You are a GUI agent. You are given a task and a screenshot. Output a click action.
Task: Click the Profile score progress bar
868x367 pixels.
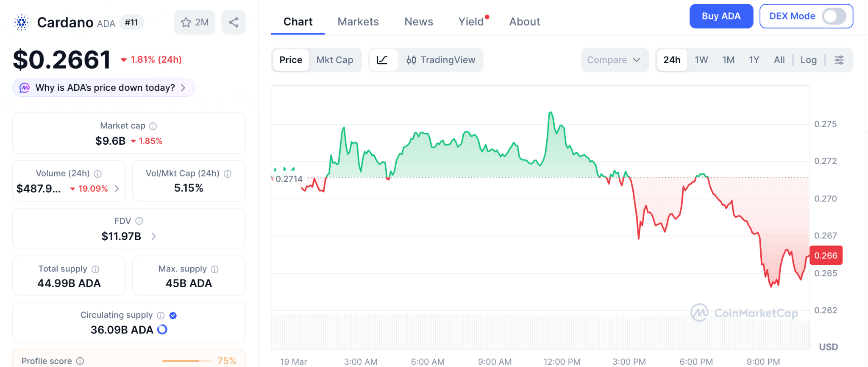(x=186, y=361)
